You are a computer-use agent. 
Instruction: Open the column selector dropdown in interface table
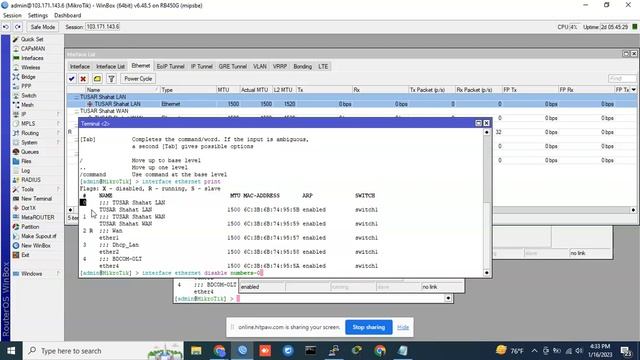[633, 90]
